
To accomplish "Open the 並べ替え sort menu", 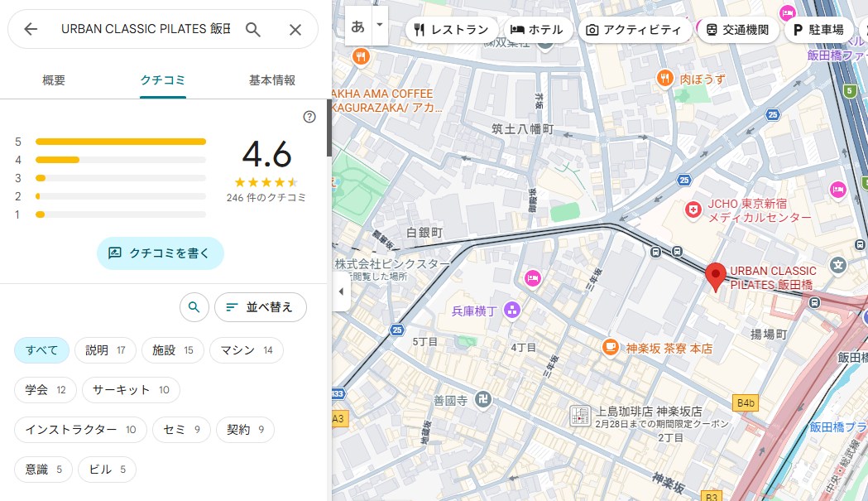I will (x=260, y=307).
